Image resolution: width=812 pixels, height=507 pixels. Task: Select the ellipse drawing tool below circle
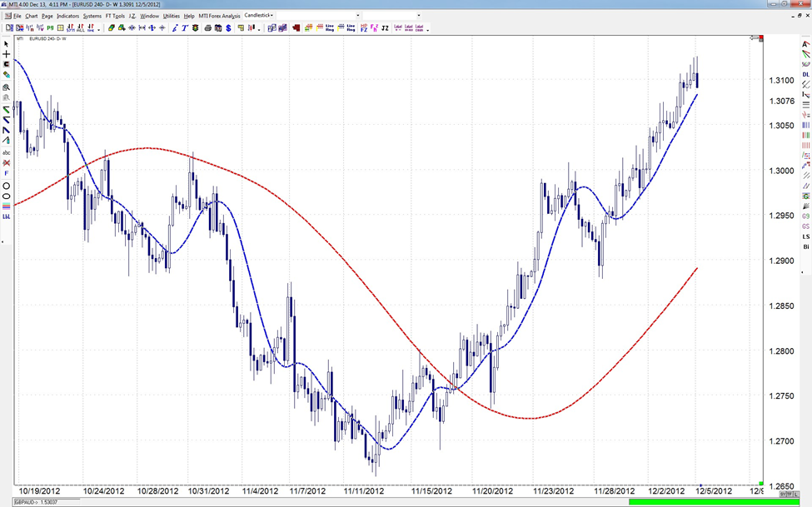click(x=6, y=196)
